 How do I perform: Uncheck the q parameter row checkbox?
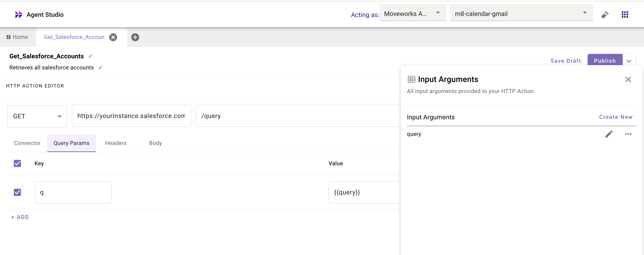click(17, 192)
